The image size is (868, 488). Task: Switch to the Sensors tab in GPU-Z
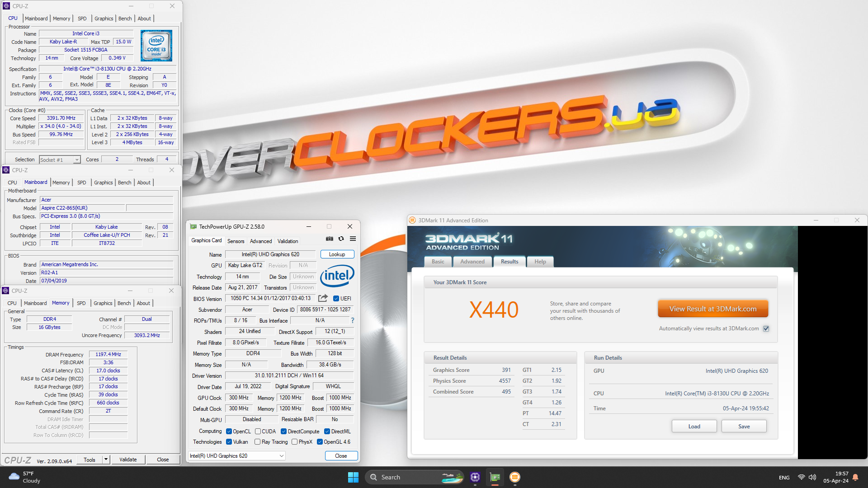236,241
